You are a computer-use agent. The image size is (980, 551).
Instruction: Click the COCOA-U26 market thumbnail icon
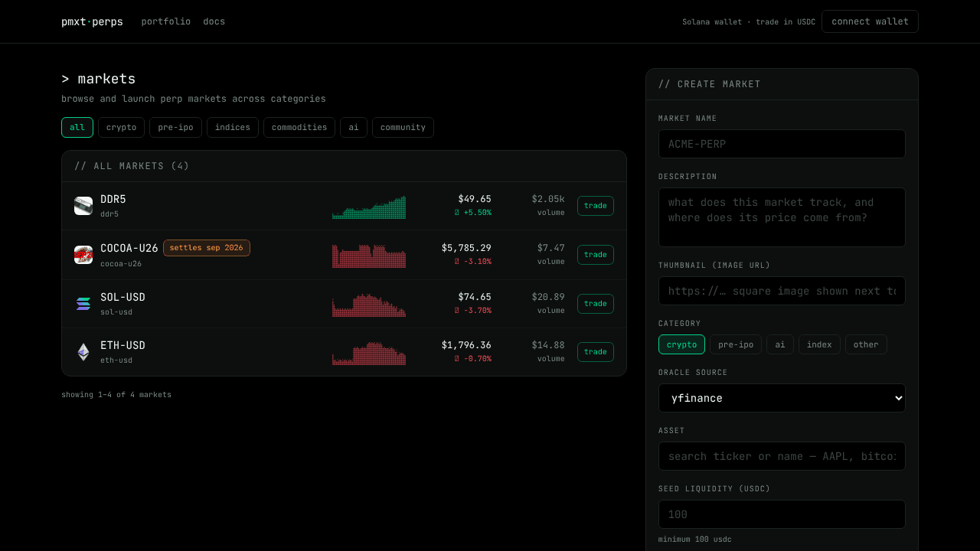coord(83,255)
